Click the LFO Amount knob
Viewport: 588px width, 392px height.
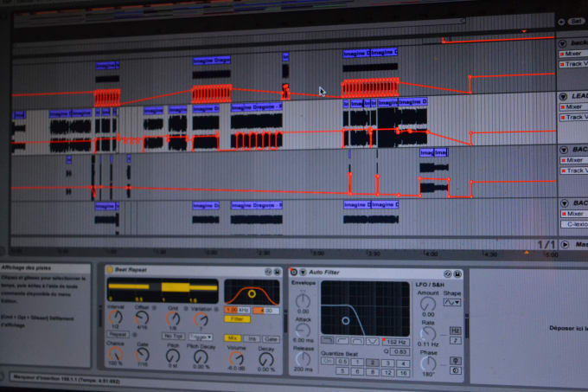tap(428, 305)
